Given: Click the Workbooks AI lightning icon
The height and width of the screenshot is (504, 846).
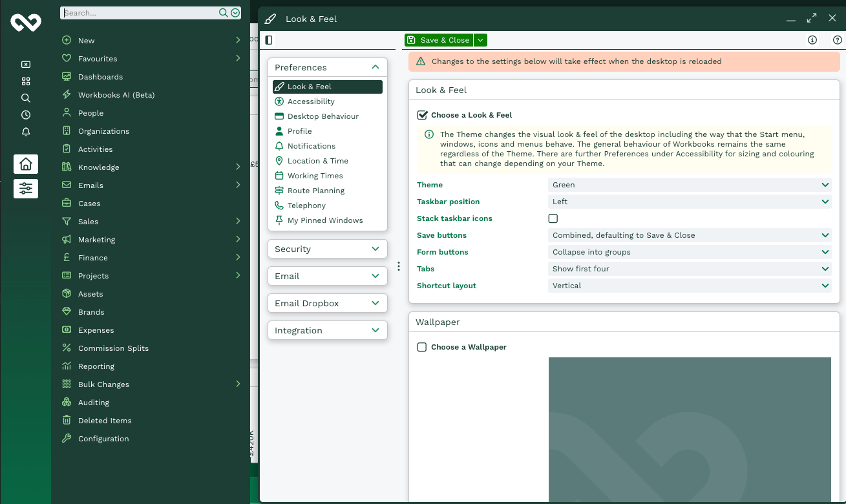Looking at the screenshot, I should point(67,94).
